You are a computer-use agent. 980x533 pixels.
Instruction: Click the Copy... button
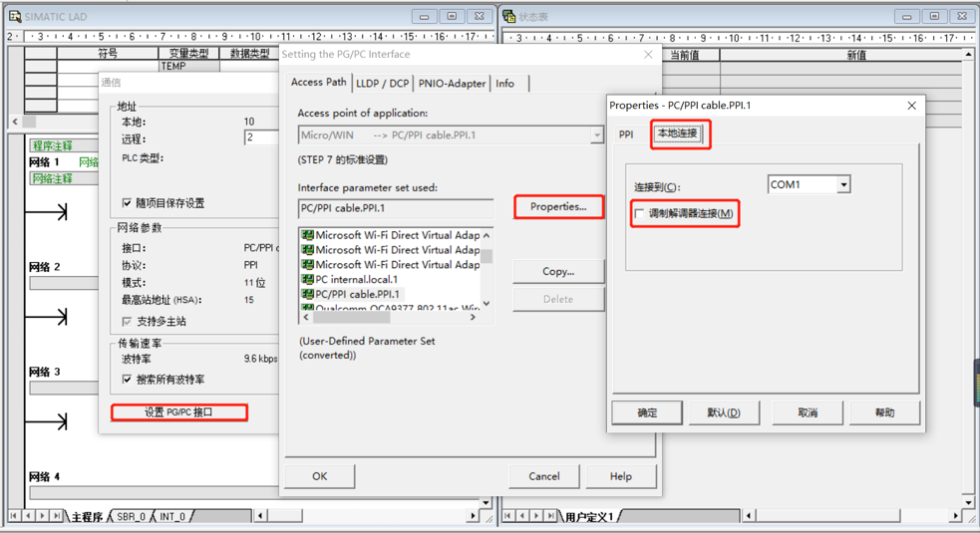(x=558, y=271)
